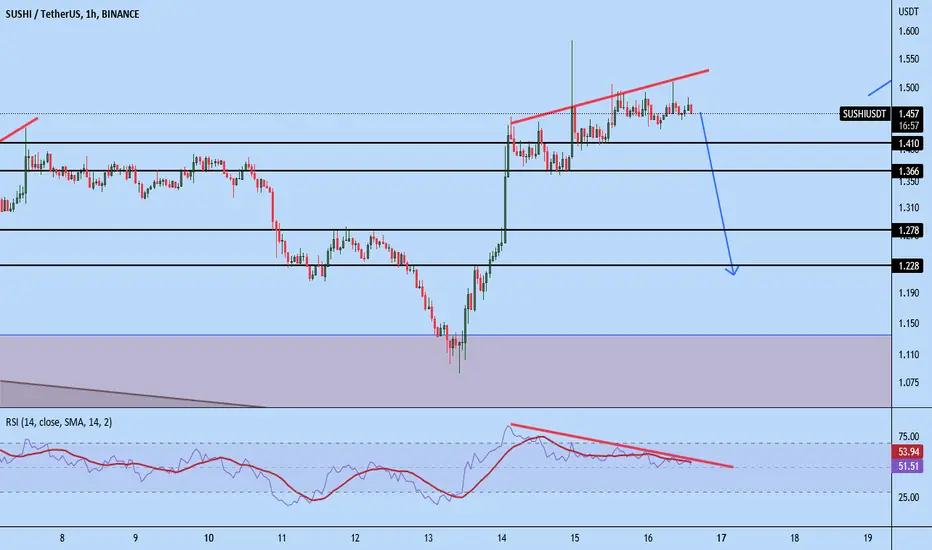
Task: Select the blue downward projection arrow drawing
Action: [718, 193]
